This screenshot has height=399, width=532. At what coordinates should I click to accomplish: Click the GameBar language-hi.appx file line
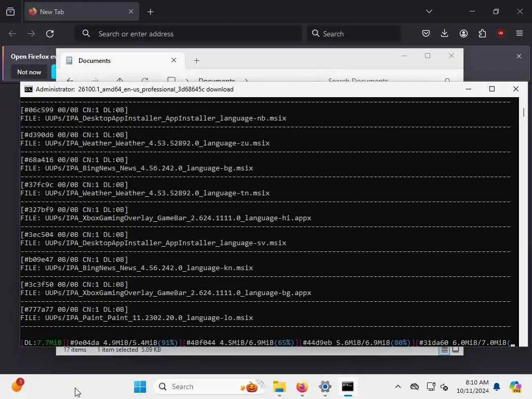[x=166, y=218]
